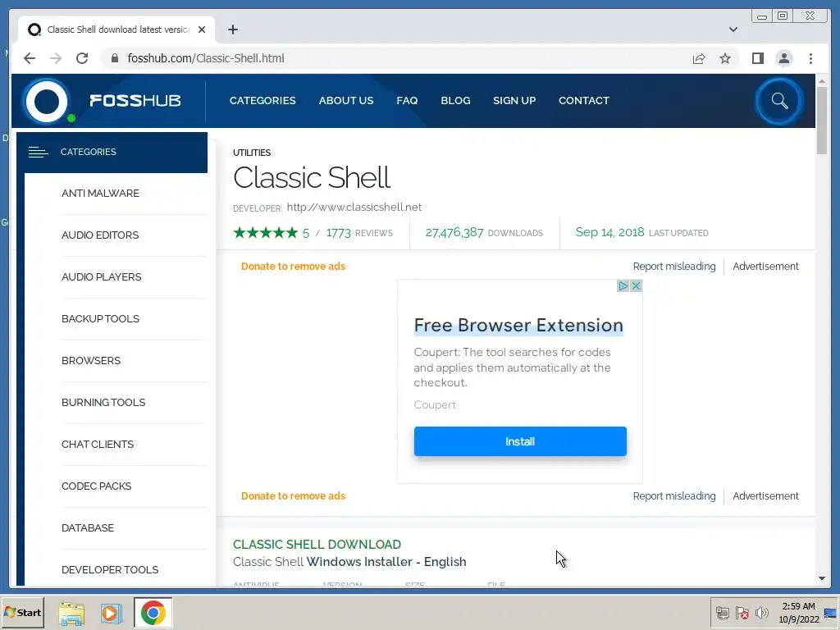Bookmark this page with the star icon
The height and width of the screenshot is (630, 840).
tap(725, 58)
